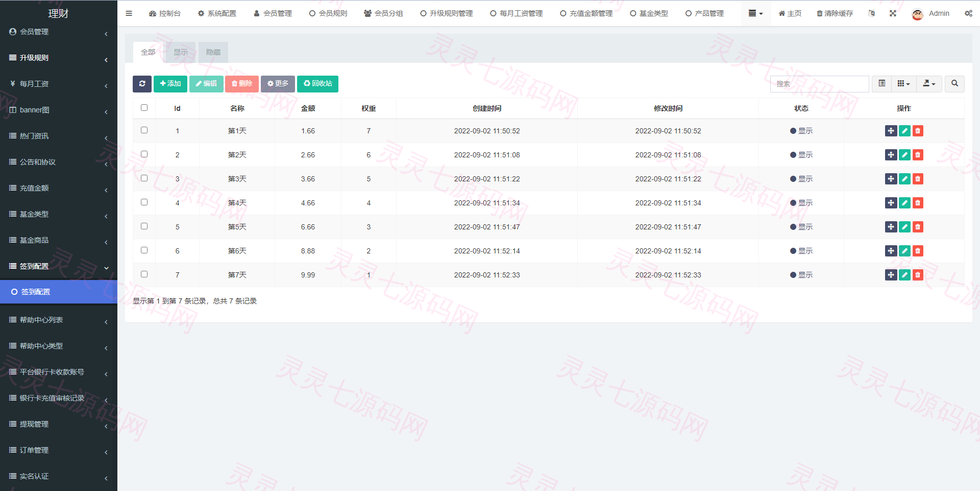Image resolution: width=980 pixels, height=491 pixels.
Task: Open 产品管理 in the top navigation
Action: (x=704, y=13)
